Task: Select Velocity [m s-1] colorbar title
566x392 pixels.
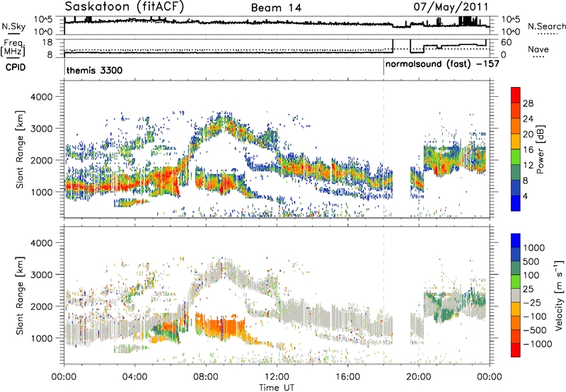Action: 559,295
